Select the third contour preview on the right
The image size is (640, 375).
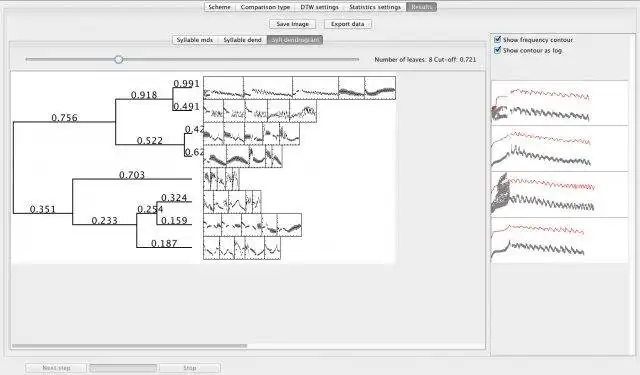[560, 195]
